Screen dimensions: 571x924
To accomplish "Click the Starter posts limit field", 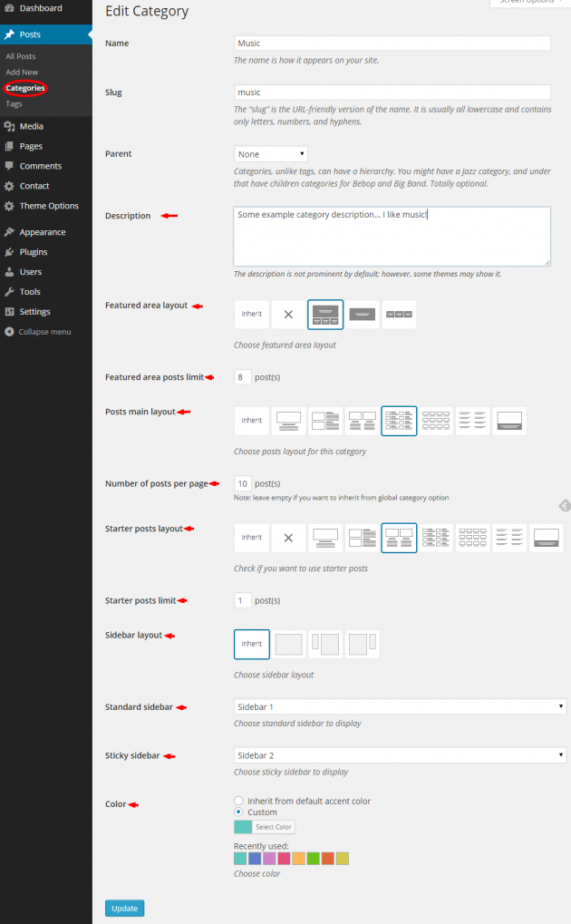I will click(243, 600).
